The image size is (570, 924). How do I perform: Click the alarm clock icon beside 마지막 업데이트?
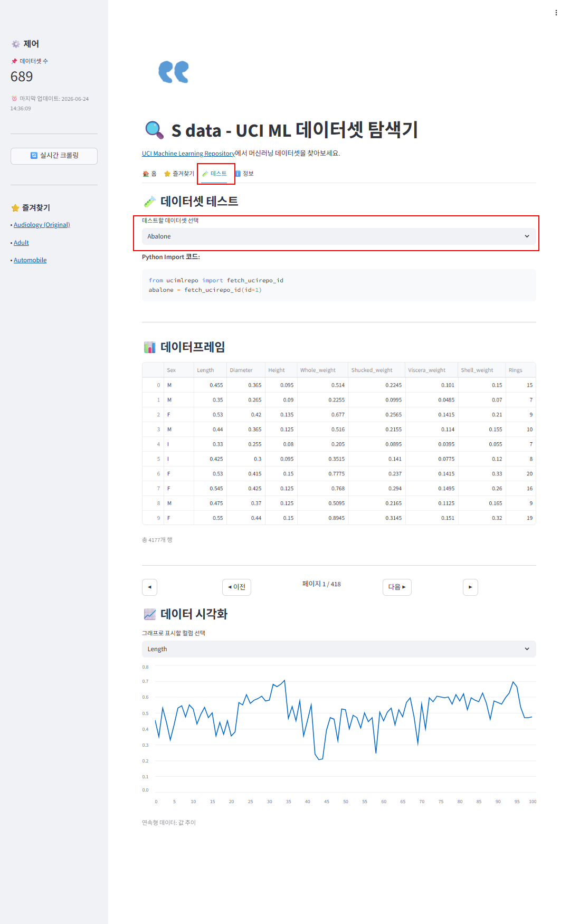click(14, 99)
